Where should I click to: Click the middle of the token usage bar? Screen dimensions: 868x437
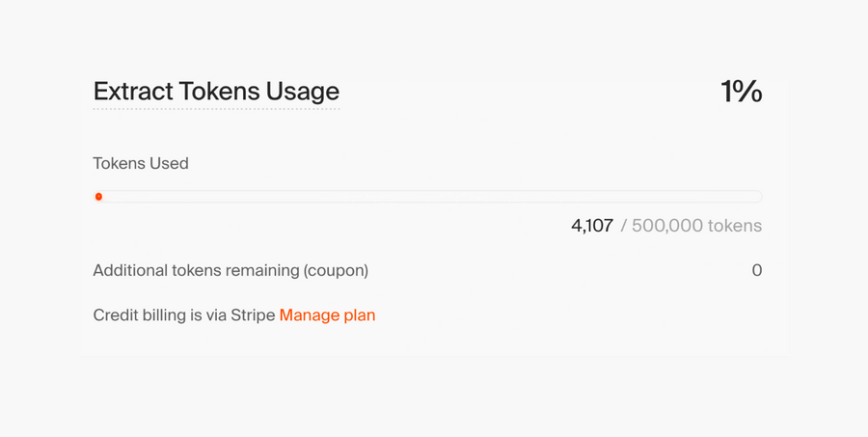click(x=427, y=197)
